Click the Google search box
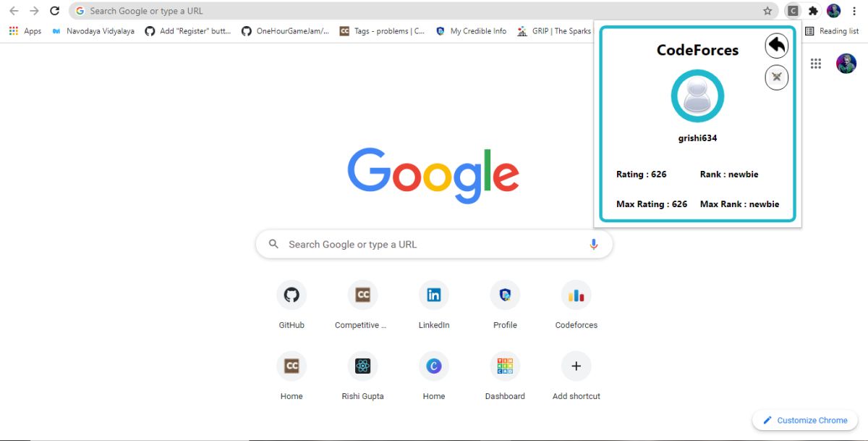 coord(434,244)
